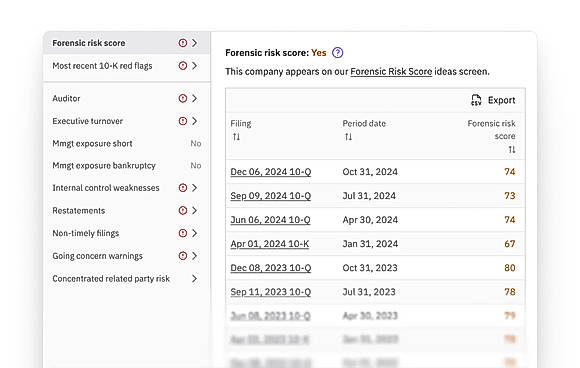580x368 pixels.
Task: Click the red alert icon beside Going concern warnings
Action: point(183,256)
